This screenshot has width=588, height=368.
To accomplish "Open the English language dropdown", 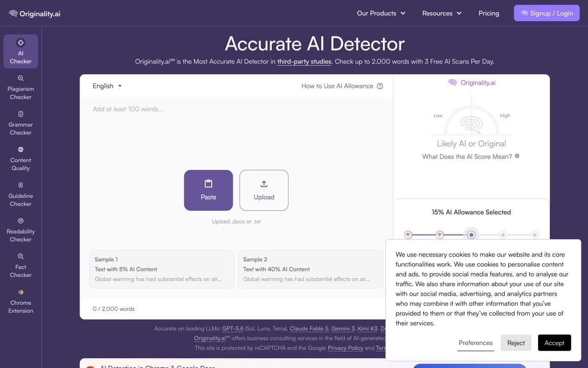I will [107, 86].
